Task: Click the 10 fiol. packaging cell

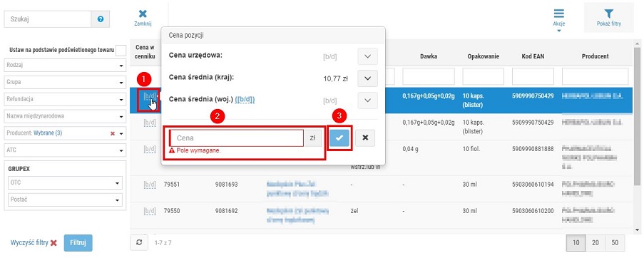Action: point(472,150)
